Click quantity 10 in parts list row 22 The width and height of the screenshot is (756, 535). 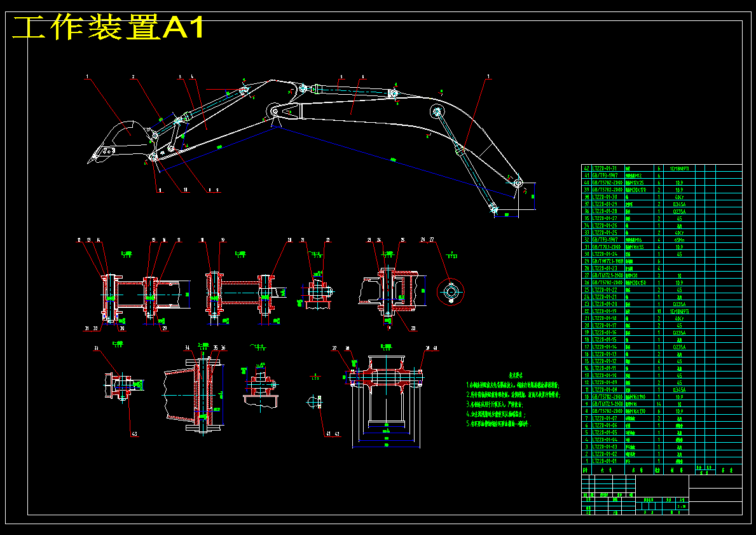(x=659, y=311)
